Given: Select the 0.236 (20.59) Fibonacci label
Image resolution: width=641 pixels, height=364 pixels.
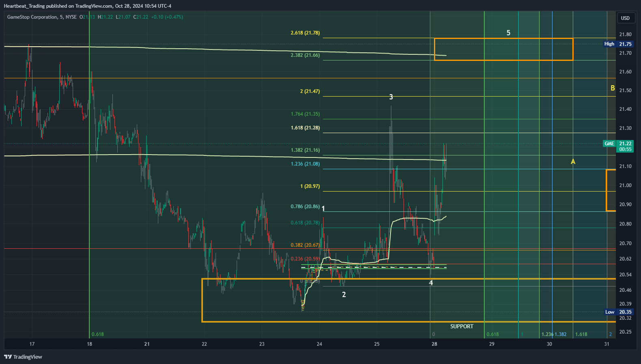Looking at the screenshot, I should pyautogui.click(x=305, y=259).
